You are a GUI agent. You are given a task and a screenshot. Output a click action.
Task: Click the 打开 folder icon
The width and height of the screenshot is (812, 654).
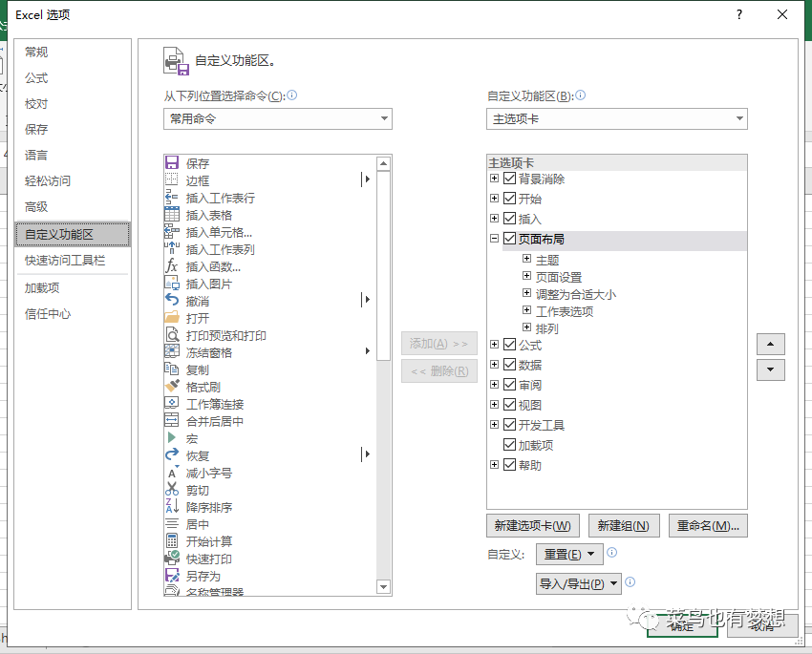(172, 317)
